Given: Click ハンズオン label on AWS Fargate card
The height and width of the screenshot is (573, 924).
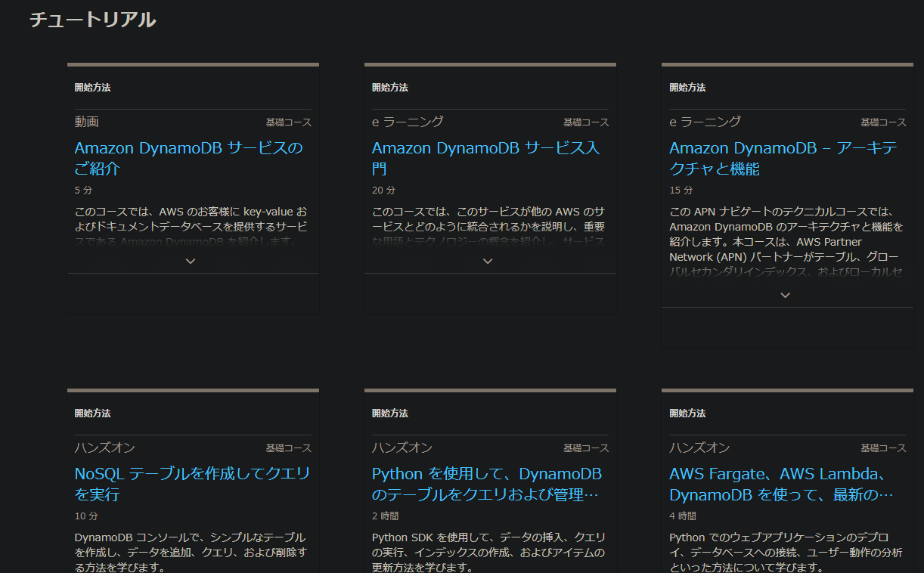Looking at the screenshot, I should point(699,448).
